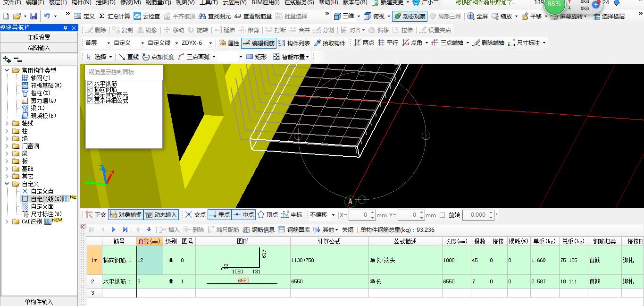
Task: Toggle 对象捕捉 object snap
Action: [x=125, y=215]
